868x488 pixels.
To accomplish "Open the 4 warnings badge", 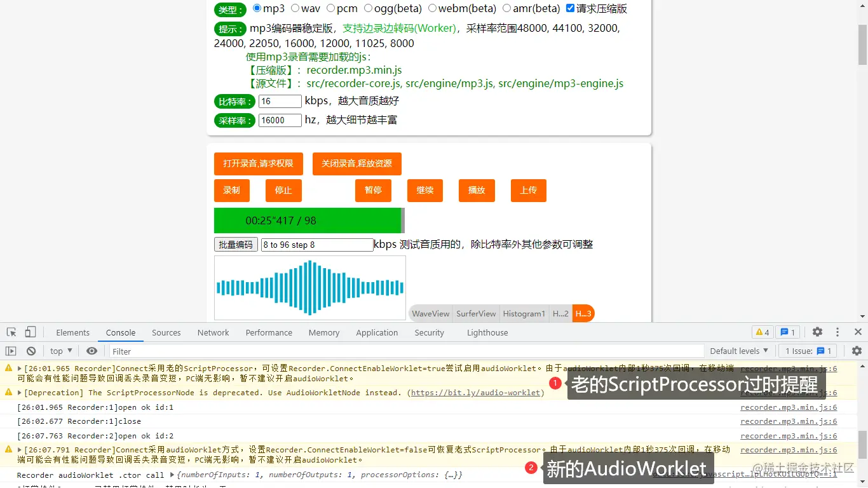I will click(x=763, y=332).
